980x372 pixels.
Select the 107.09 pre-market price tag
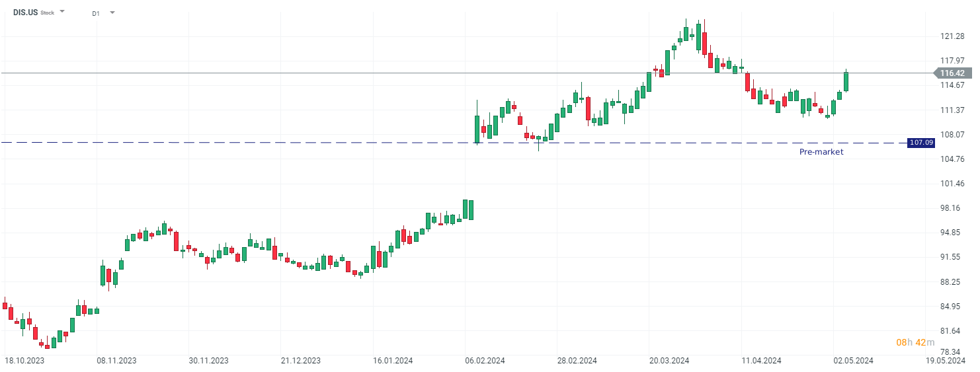pos(920,143)
